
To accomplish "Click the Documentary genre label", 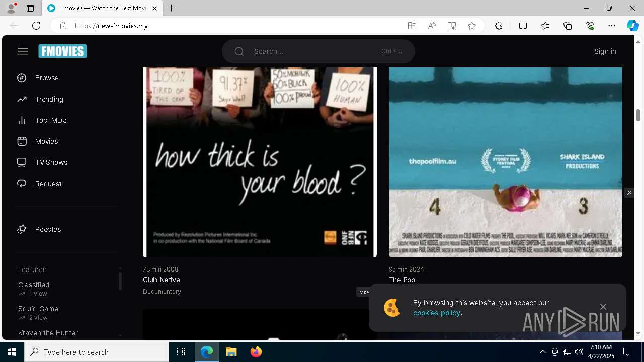I will [162, 292].
